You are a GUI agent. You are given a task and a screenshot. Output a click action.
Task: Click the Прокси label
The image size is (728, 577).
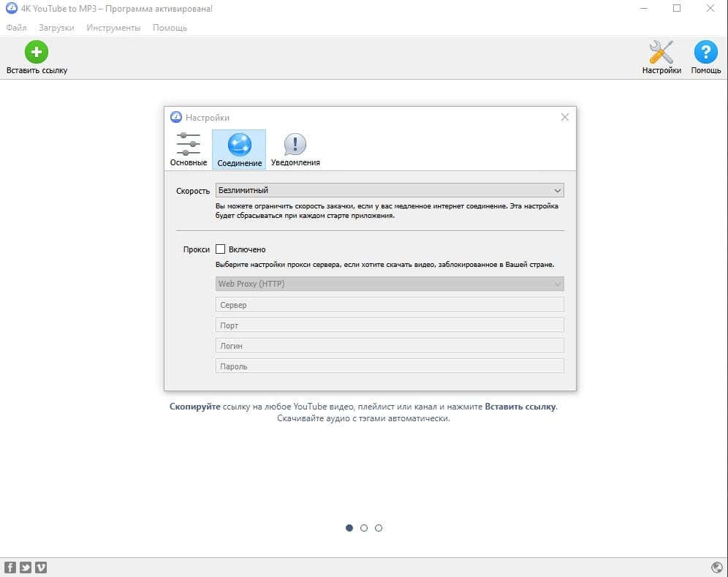[x=197, y=249]
